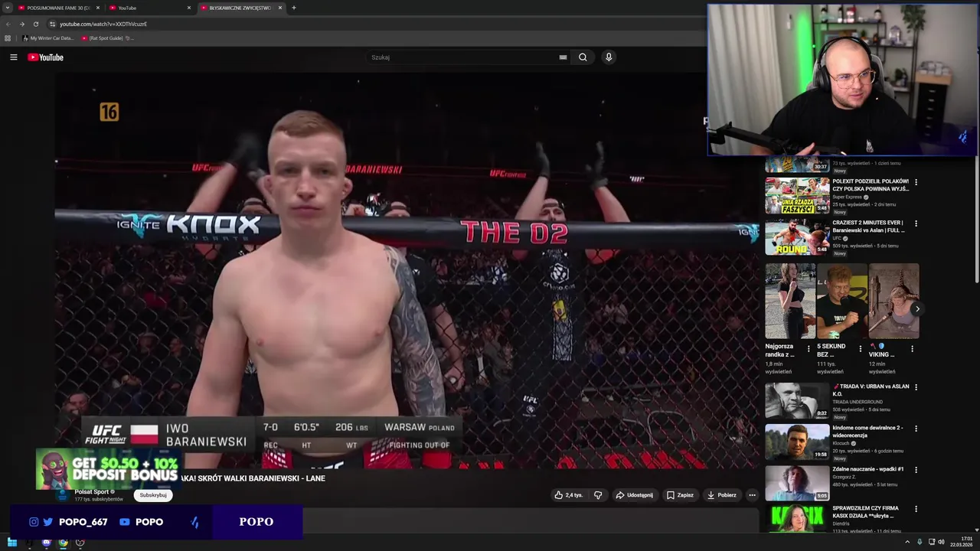Viewport: 980px width, 551px height.
Task: Open the Windows Start button
Action: 12,543
